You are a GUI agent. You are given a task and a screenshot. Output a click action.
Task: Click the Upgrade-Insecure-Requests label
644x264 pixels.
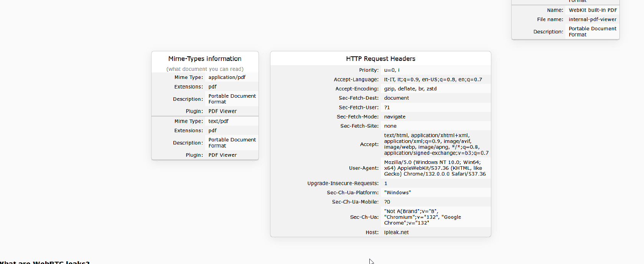pos(343,184)
